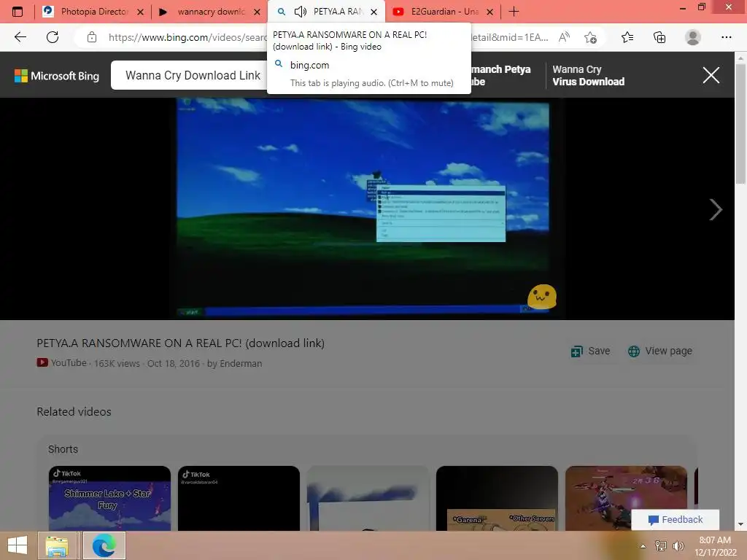Image resolution: width=747 pixels, height=560 pixels.
Task: Open a new browser tab
Action: [514, 12]
